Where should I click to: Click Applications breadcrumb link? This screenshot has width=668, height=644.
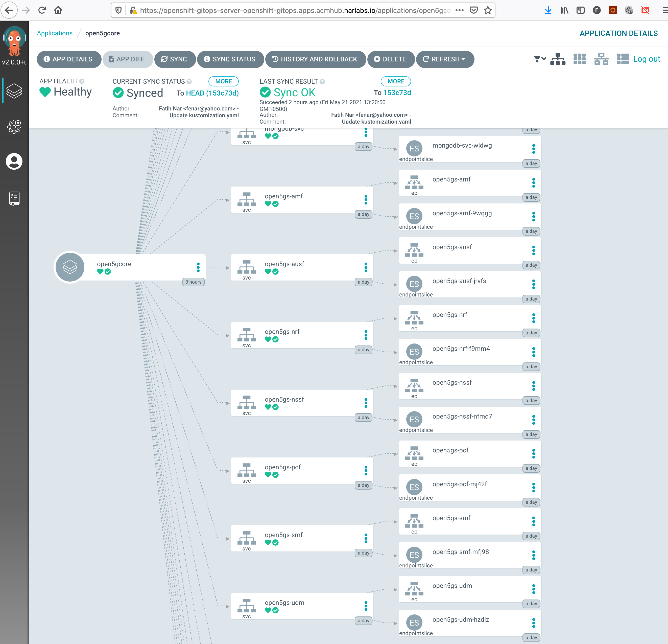(55, 33)
